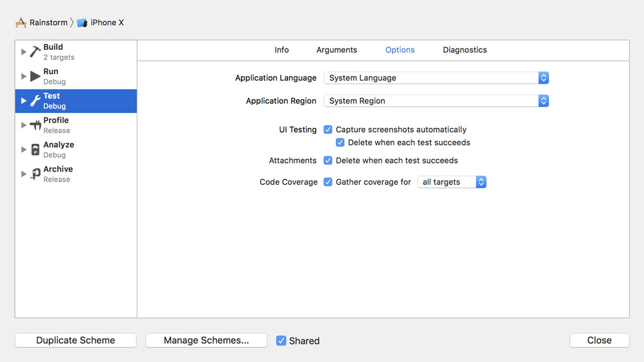Open the Application Language dropdown
The image size is (644, 362).
543,77
